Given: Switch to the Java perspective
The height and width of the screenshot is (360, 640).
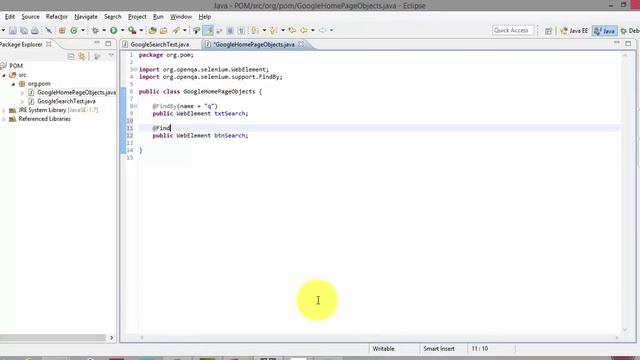Looking at the screenshot, I should point(604,31).
